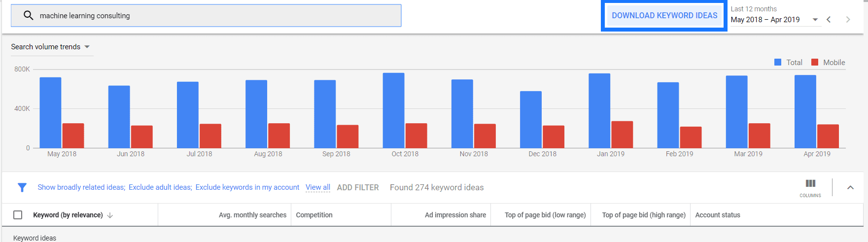The width and height of the screenshot is (868, 242).
Task: Collapse the filter panel with chevron
Action: 850,187
